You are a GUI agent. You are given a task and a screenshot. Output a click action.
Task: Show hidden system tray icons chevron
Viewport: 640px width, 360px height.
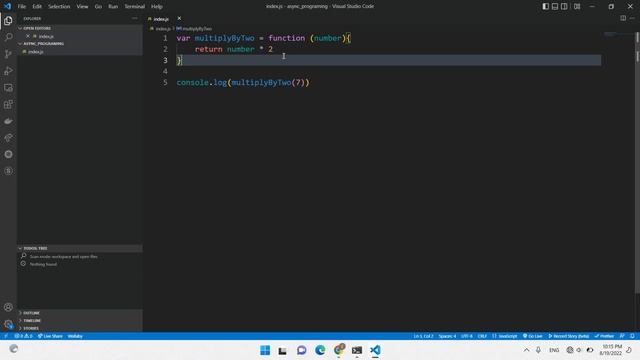tap(527, 350)
